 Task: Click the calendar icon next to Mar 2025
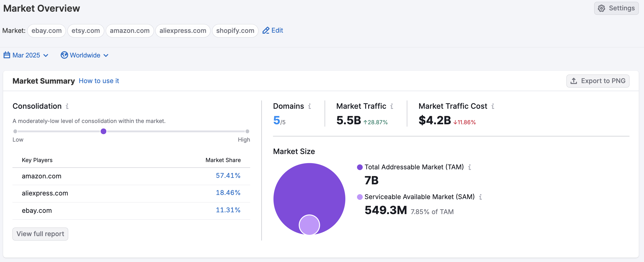(6, 55)
